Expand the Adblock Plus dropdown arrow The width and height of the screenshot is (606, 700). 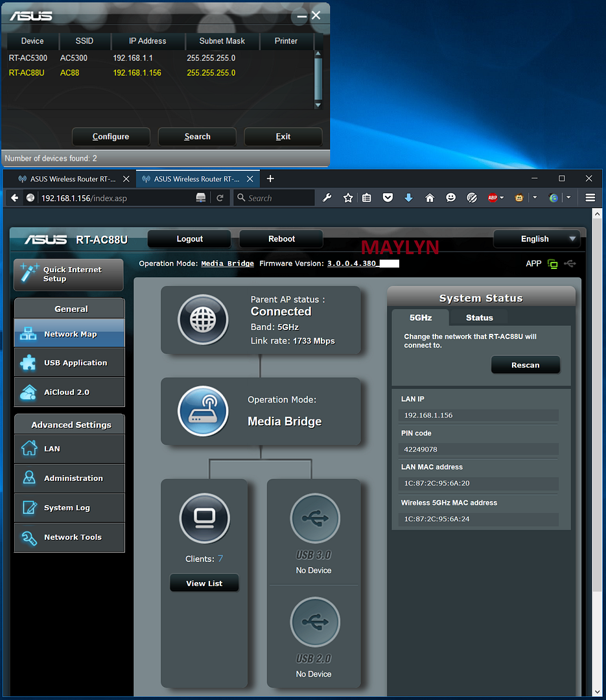click(x=502, y=198)
